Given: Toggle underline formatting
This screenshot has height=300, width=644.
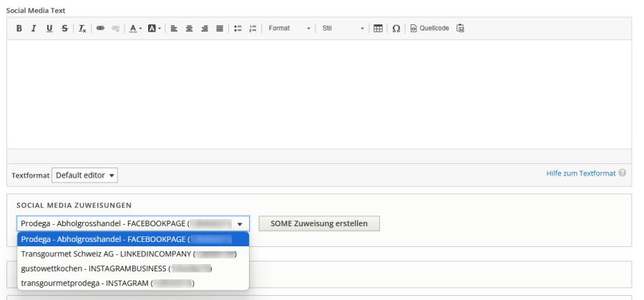Looking at the screenshot, I should click(x=49, y=29).
